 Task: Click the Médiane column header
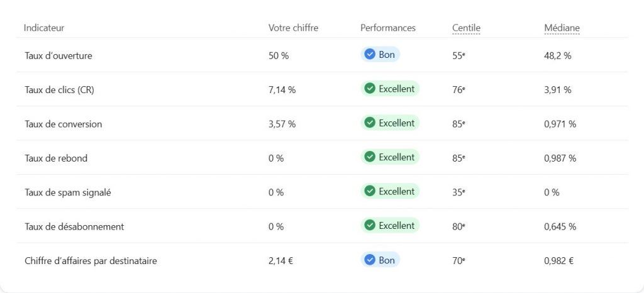pyautogui.click(x=562, y=28)
